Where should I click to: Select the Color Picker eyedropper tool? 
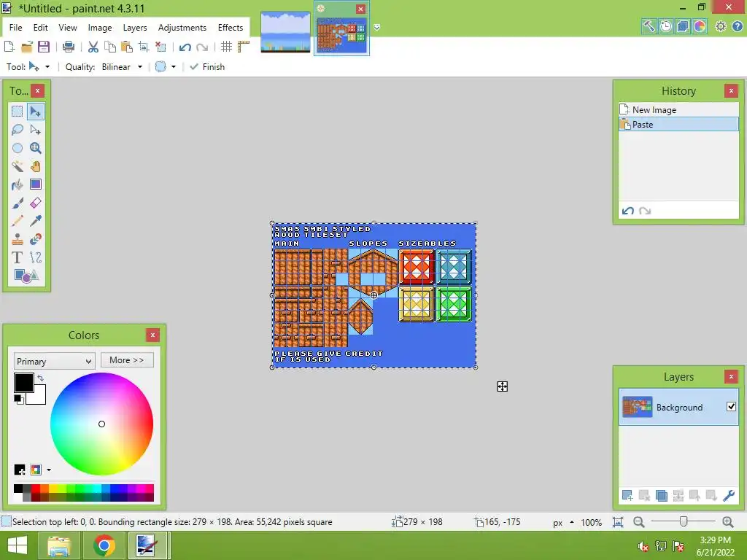coord(35,221)
